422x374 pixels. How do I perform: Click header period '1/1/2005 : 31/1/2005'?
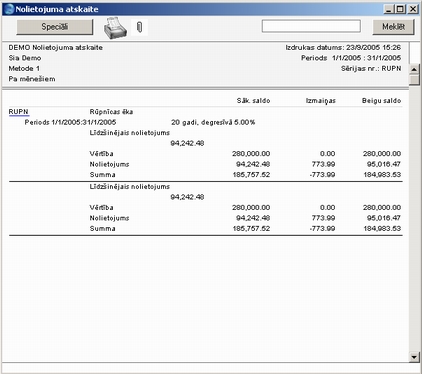click(366, 58)
